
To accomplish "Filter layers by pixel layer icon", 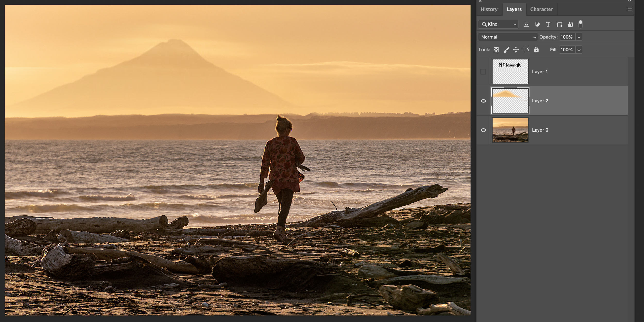I will [x=526, y=24].
